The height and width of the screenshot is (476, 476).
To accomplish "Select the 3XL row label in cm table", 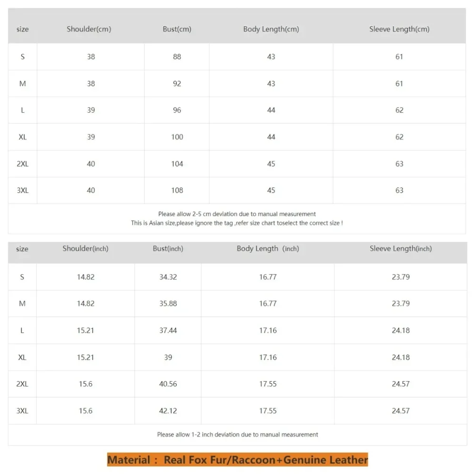I will (23, 190).
